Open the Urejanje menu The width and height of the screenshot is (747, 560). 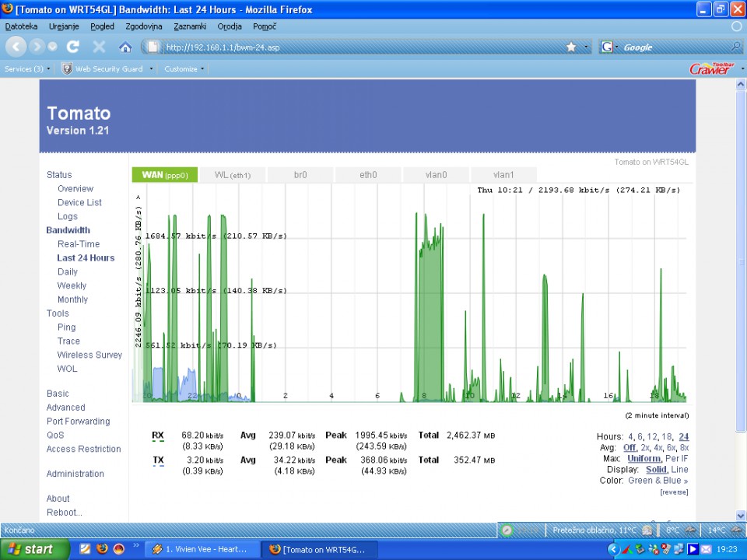click(64, 26)
